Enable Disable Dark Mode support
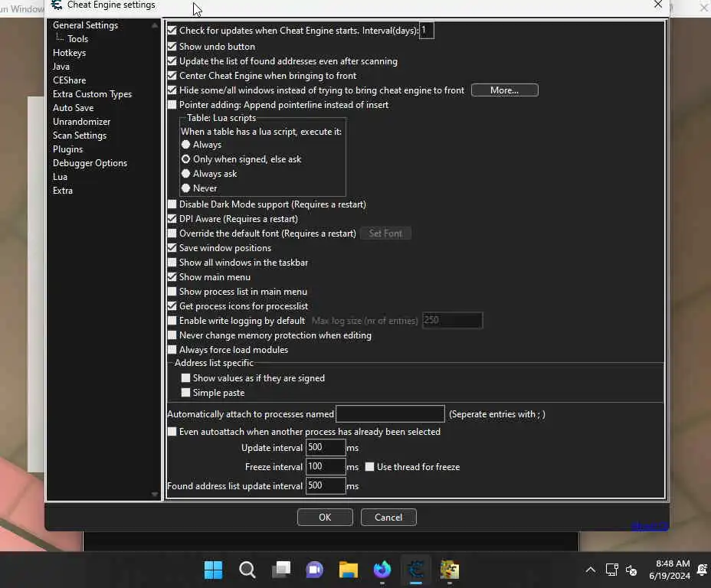This screenshot has width=711, height=588. pyautogui.click(x=172, y=204)
